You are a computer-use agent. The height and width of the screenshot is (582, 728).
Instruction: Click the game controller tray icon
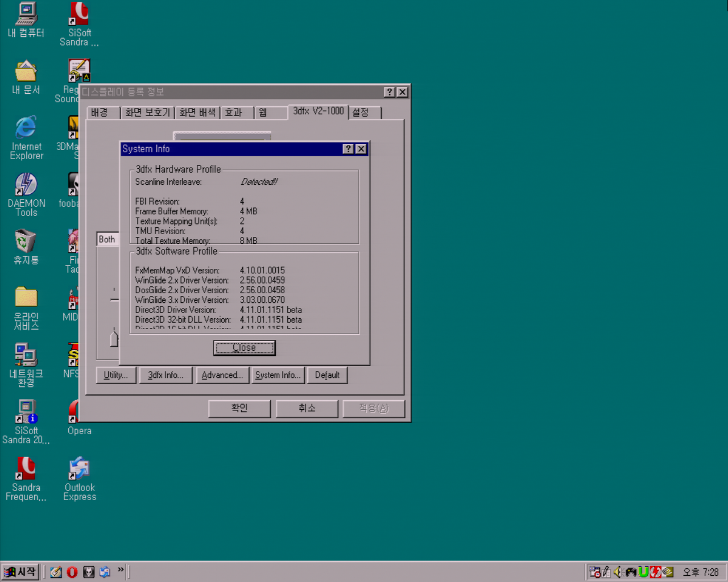pos(631,572)
